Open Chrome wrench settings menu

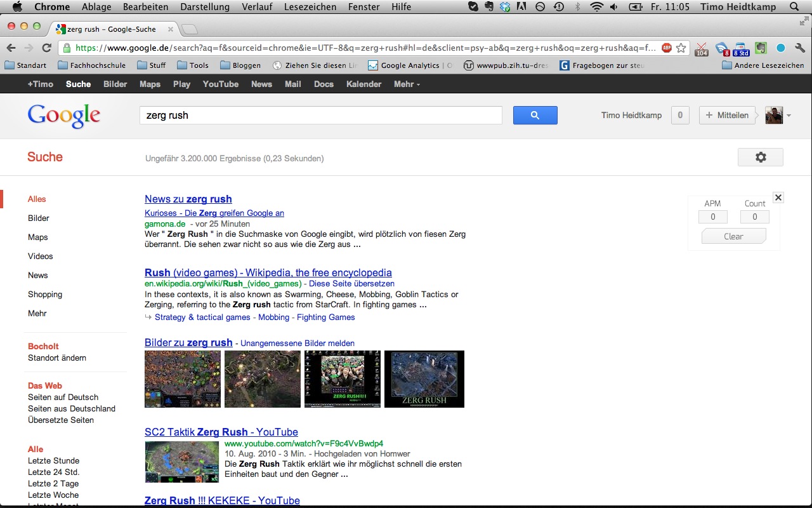point(800,48)
